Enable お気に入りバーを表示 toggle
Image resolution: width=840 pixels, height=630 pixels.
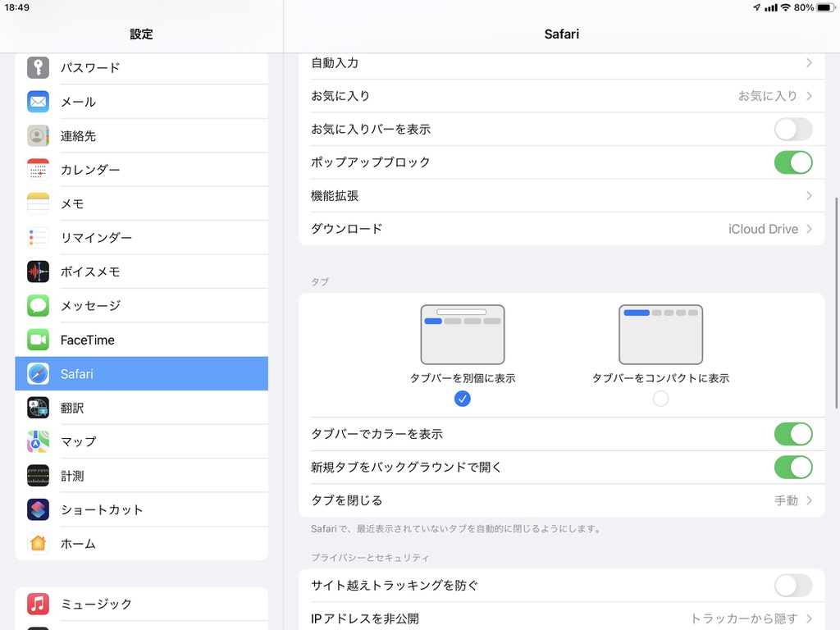(792, 130)
